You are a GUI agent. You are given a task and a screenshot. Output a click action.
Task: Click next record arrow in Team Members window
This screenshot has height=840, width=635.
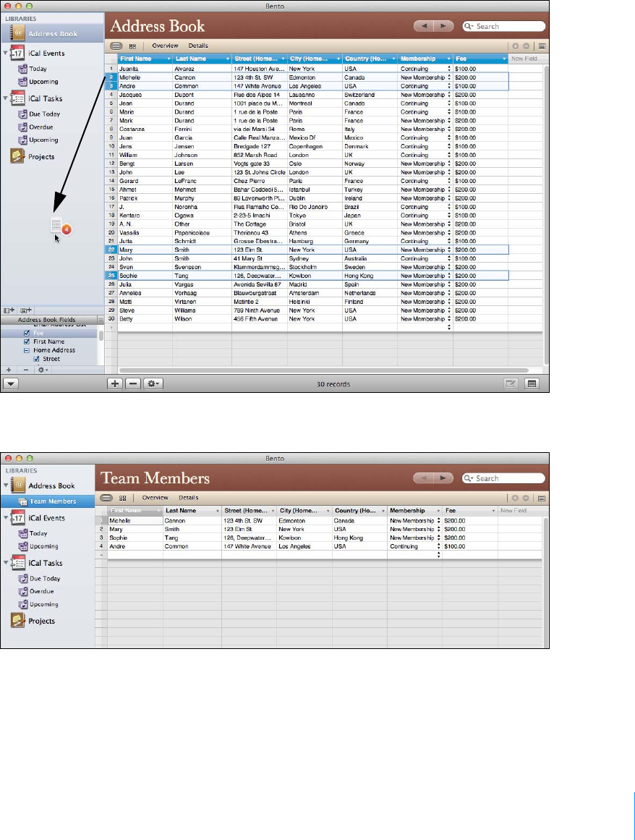point(443,478)
